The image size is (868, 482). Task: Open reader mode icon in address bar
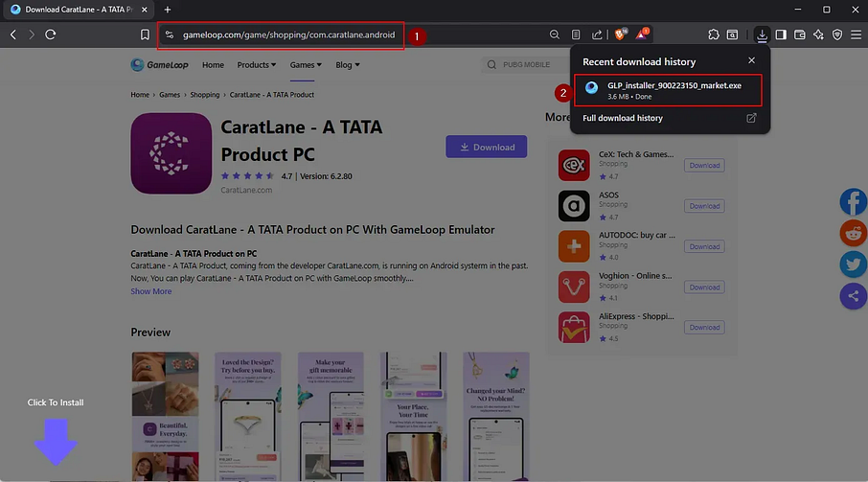[x=576, y=34]
